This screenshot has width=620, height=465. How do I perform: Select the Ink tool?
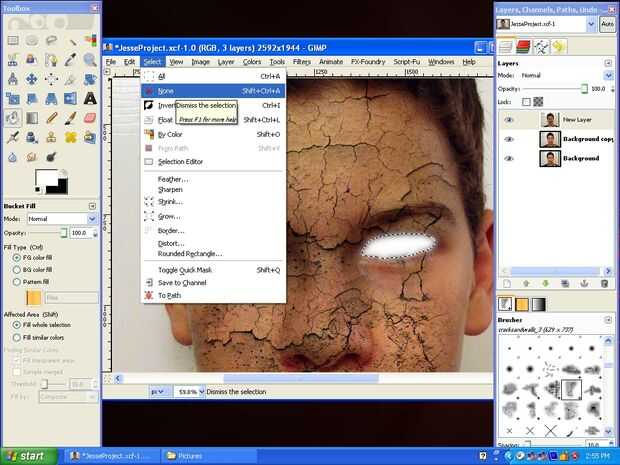[x=32, y=137]
